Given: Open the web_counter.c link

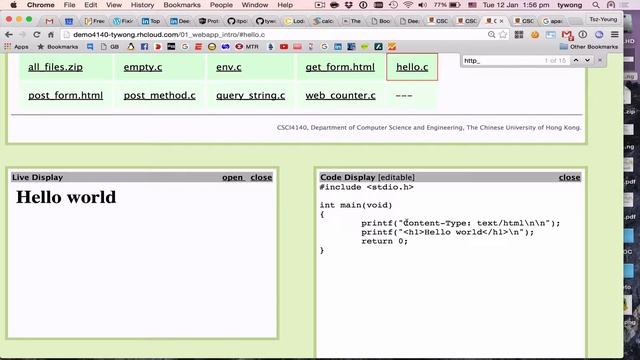Looking at the screenshot, I should 340,96.
